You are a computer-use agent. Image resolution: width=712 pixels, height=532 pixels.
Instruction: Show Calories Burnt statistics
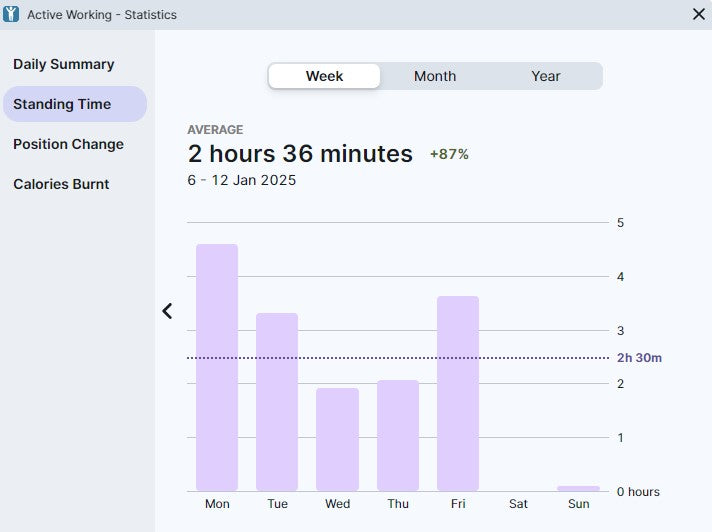61,184
